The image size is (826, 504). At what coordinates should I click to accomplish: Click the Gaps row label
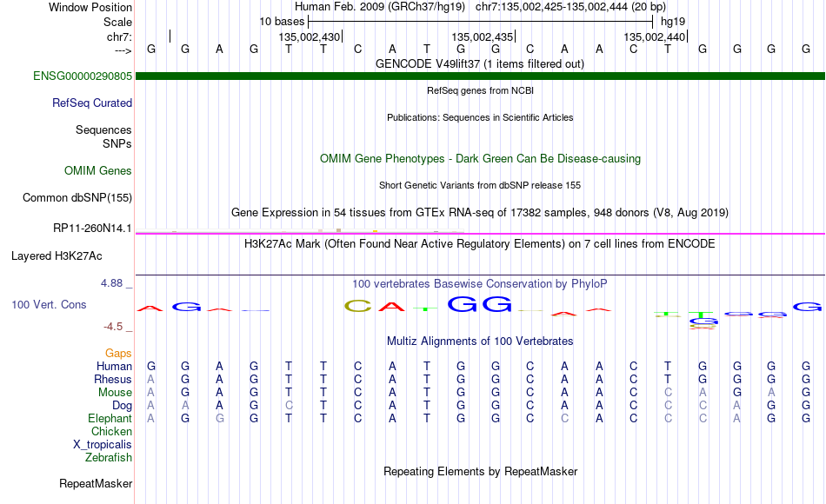pos(118,353)
